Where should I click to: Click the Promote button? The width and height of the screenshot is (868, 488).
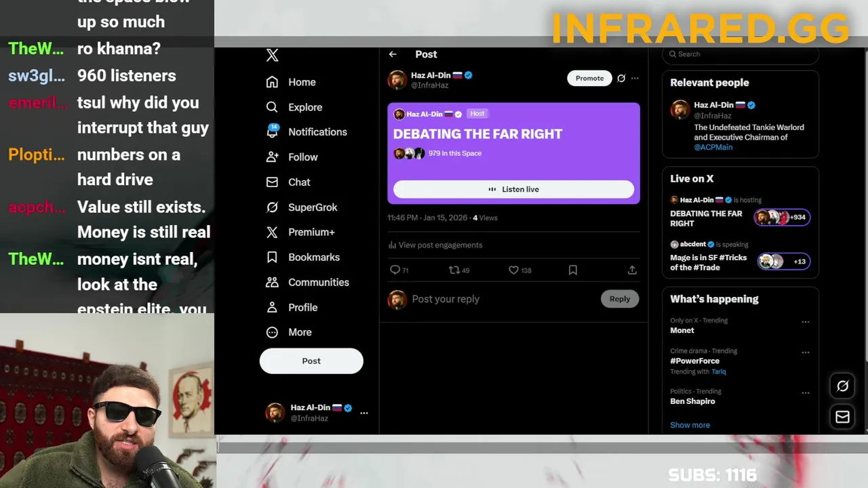pos(589,79)
